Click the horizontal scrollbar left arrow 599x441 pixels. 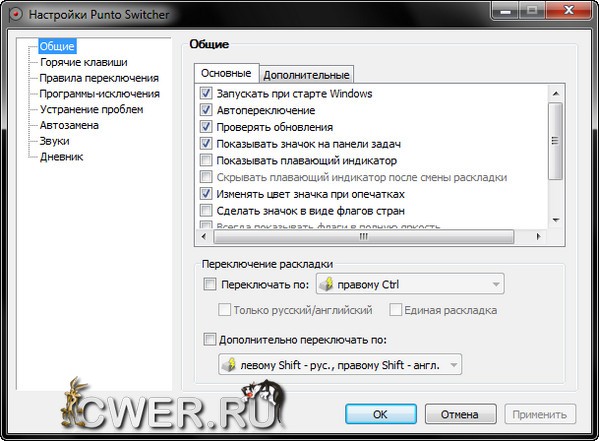click(204, 237)
